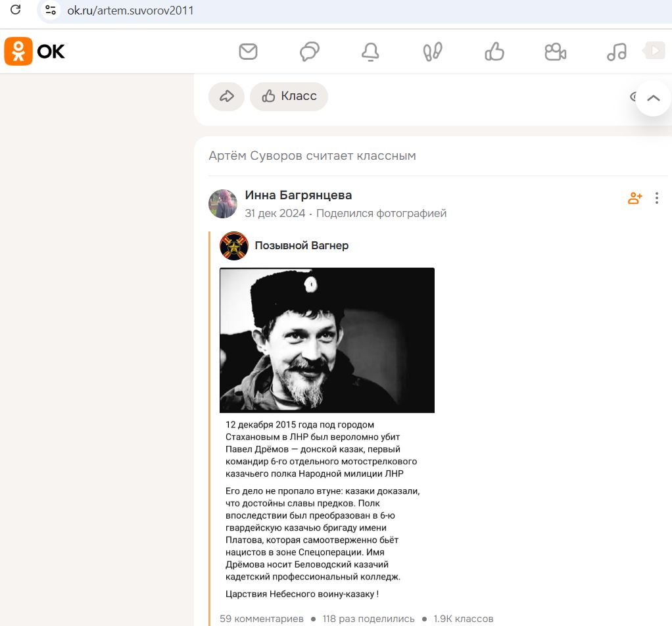Open the Events thumbs-up icon in header
Screen dimensions: 672x626
(x=494, y=52)
